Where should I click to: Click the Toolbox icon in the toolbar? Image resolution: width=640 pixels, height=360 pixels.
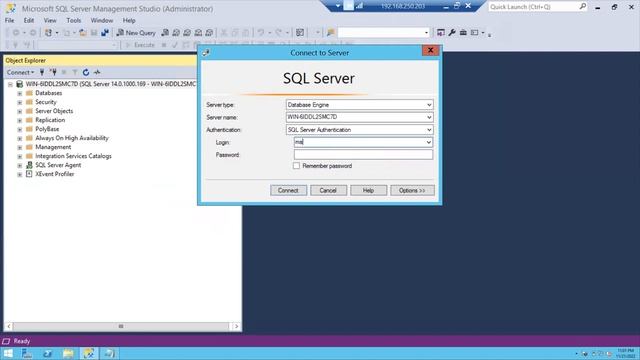pos(463,33)
